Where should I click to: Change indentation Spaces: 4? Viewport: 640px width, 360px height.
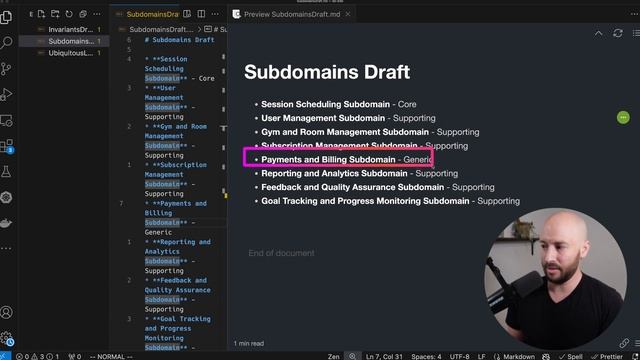[426, 356]
